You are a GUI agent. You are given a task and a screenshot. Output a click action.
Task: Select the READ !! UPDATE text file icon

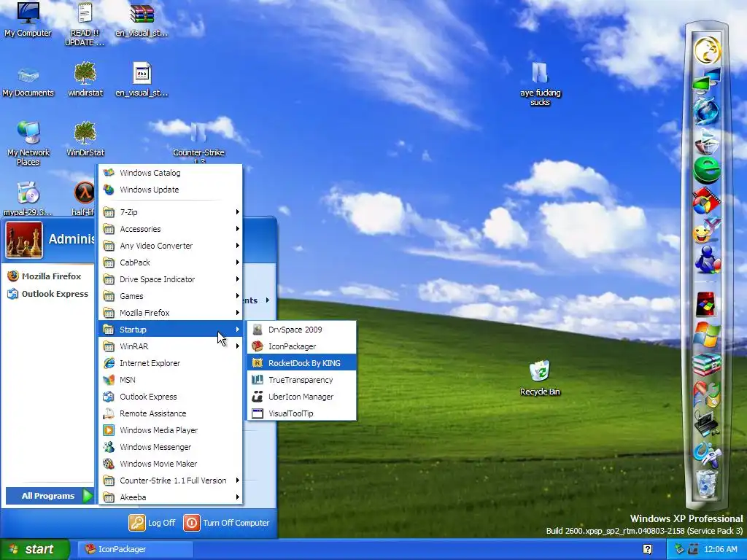click(x=85, y=24)
